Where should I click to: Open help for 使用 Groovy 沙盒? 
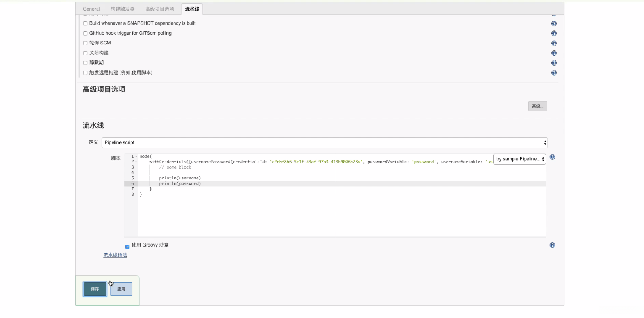[552, 245]
